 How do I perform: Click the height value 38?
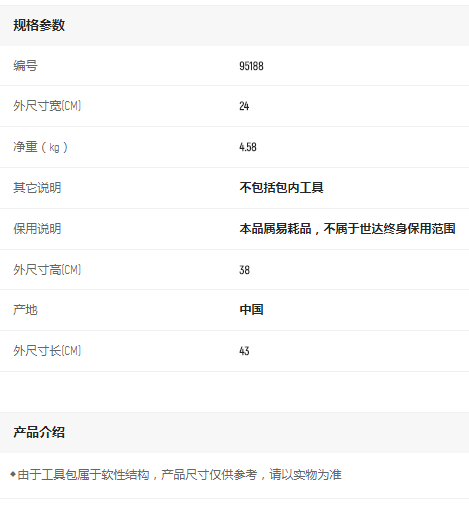[x=244, y=270]
